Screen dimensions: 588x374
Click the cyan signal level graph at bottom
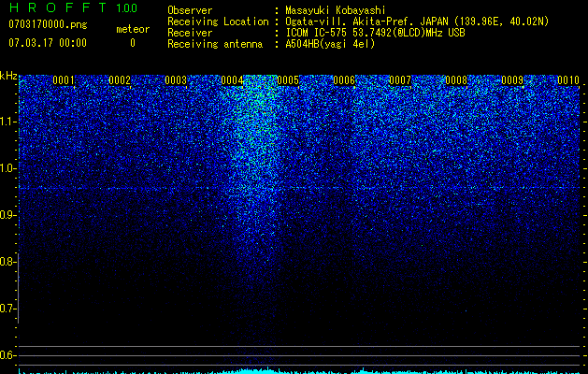[299, 370]
